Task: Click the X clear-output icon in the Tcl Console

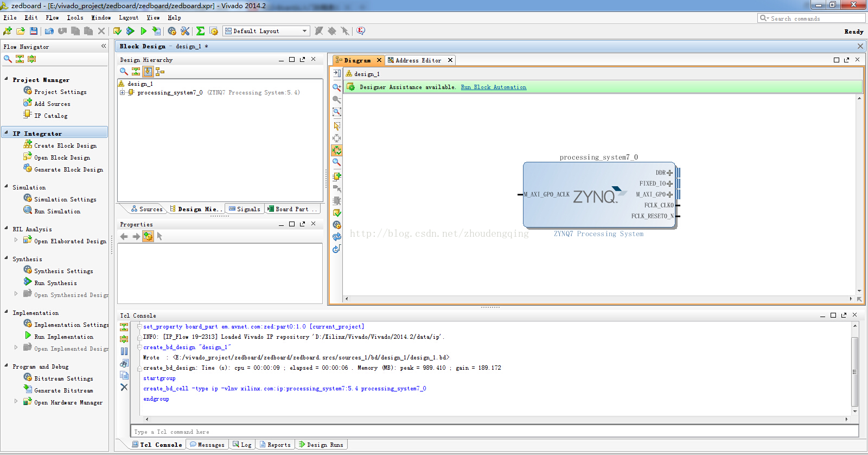Action: 124,387
